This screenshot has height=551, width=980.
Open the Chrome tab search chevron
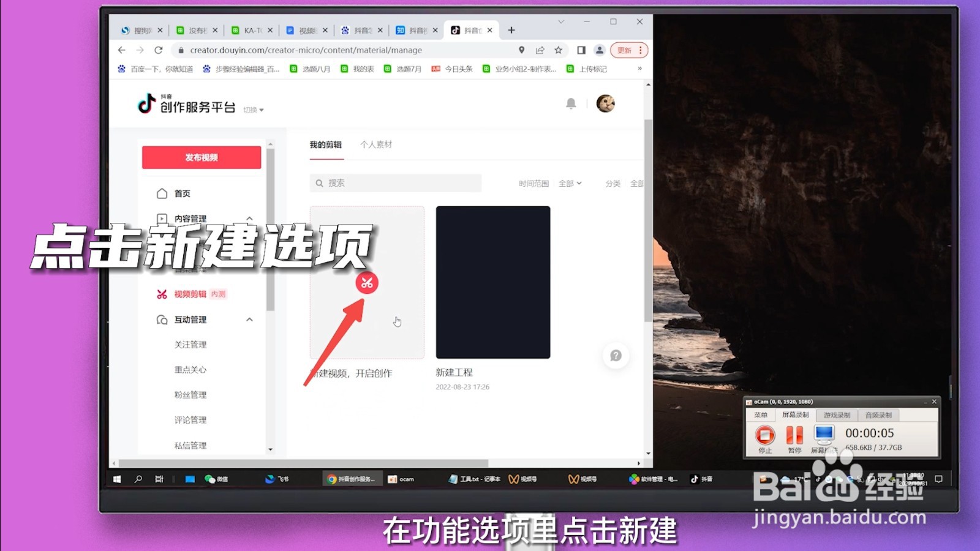tap(561, 21)
